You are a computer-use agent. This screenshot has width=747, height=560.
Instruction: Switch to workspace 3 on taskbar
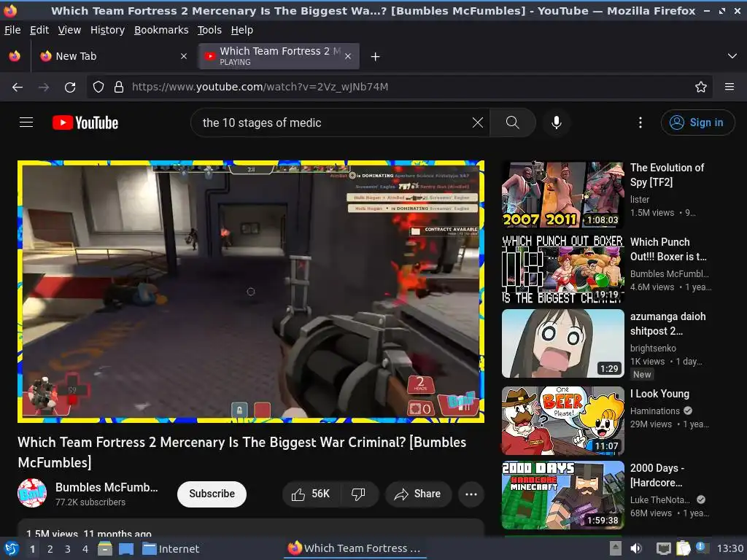68,549
